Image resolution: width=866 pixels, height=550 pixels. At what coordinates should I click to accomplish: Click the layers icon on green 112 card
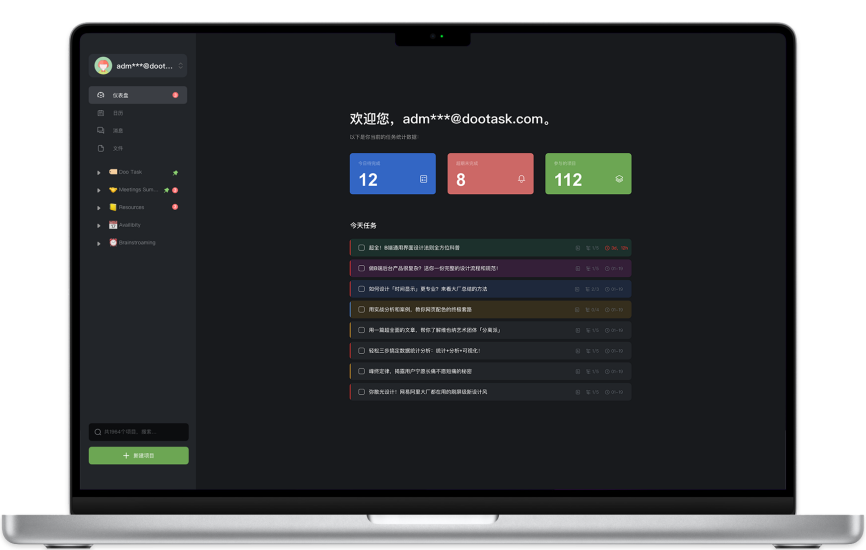pos(619,179)
